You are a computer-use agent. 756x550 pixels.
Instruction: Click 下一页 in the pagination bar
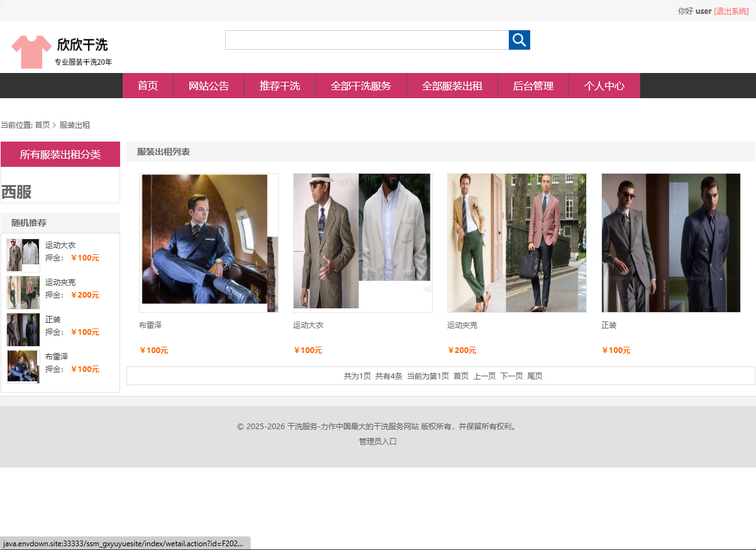511,376
